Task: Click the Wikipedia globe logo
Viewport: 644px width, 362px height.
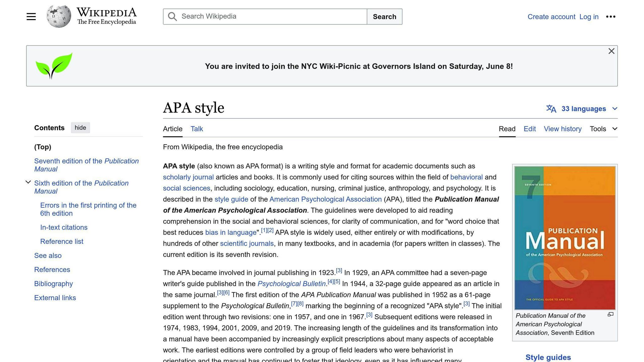Action: (x=58, y=16)
